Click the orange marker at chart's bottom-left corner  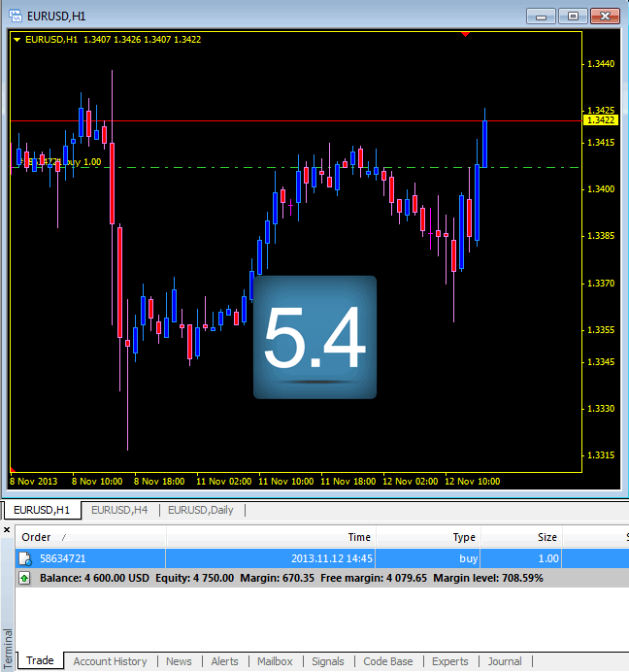(13, 470)
